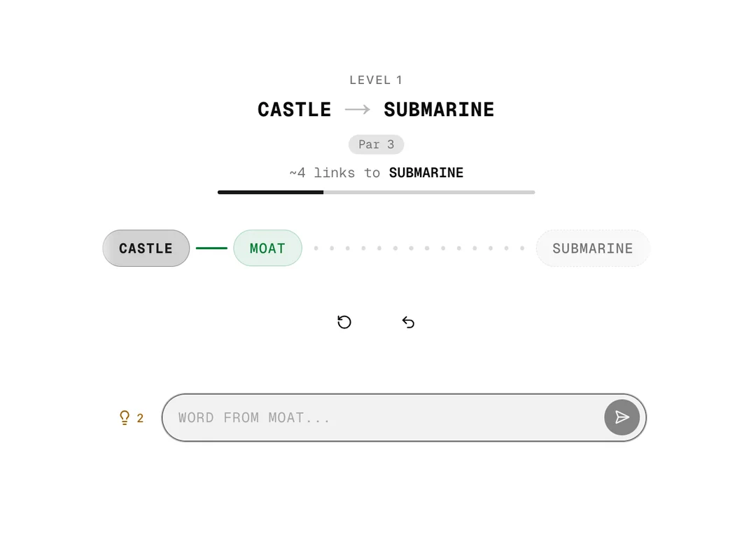Screen dimensions: 756x551
Task: Click the arrow between CASTLE and SUBMARINE heading
Action: [x=358, y=110]
